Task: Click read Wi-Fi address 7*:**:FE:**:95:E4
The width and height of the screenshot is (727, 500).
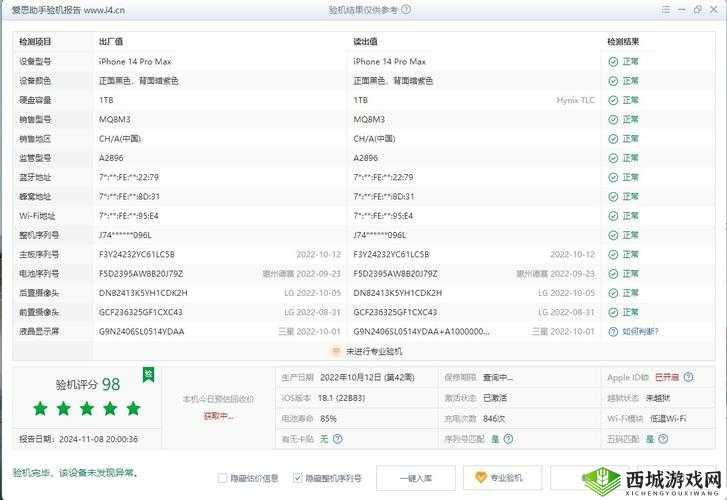Action: click(x=383, y=216)
